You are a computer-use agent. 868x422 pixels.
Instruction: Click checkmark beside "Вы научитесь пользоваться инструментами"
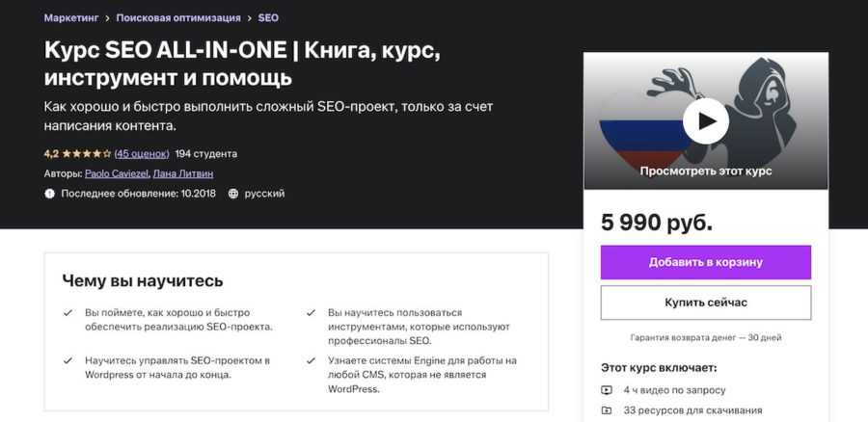coord(311,313)
